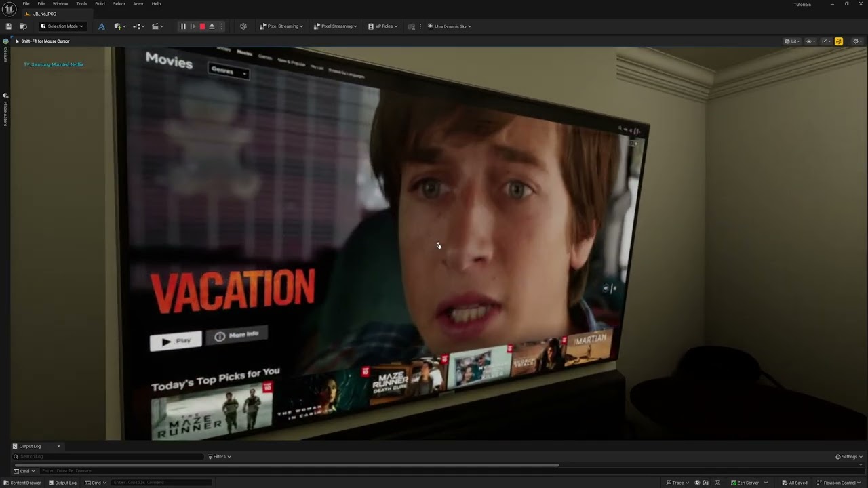Click the first trace icon right of Trace

(x=697, y=483)
